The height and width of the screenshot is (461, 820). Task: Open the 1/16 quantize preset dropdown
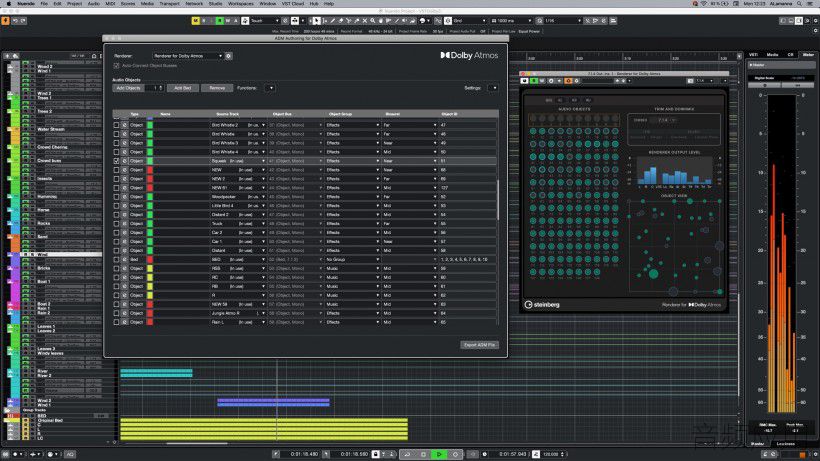point(563,21)
